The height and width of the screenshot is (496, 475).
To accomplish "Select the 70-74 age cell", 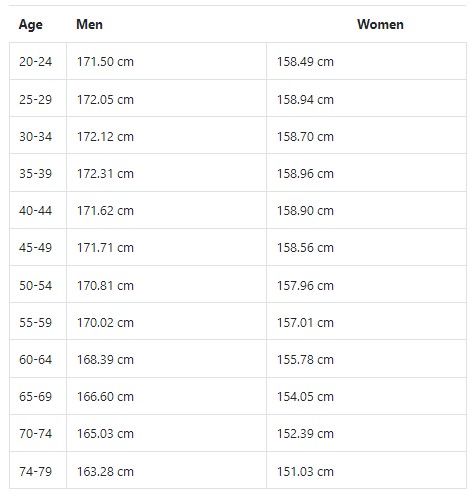I will [x=38, y=433].
